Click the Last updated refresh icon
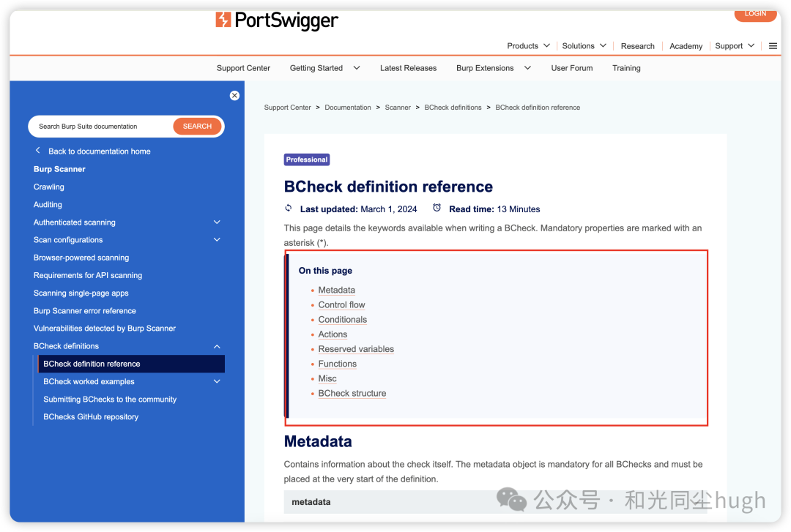The height and width of the screenshot is (532, 791). coord(289,209)
